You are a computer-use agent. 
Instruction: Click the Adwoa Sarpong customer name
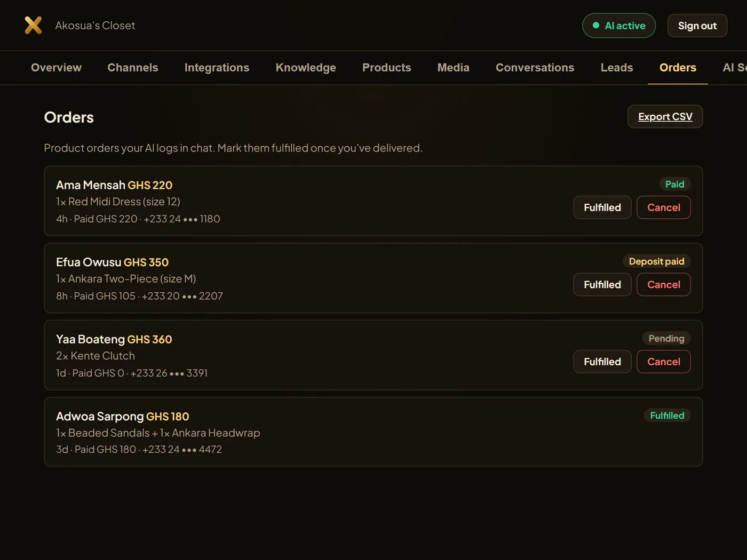point(100,417)
